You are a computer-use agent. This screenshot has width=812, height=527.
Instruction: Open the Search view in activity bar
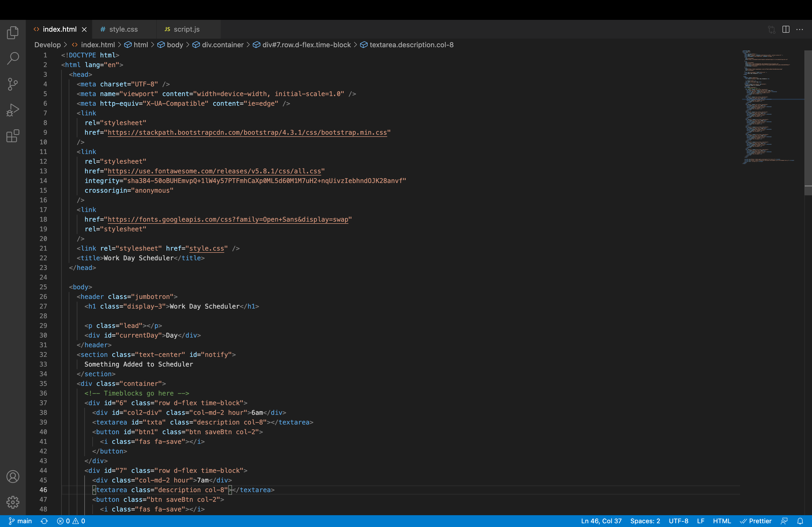13,58
